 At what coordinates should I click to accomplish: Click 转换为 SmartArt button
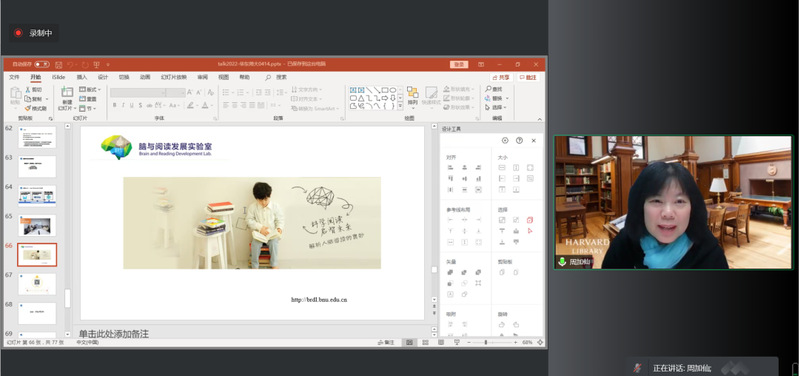tap(315, 108)
